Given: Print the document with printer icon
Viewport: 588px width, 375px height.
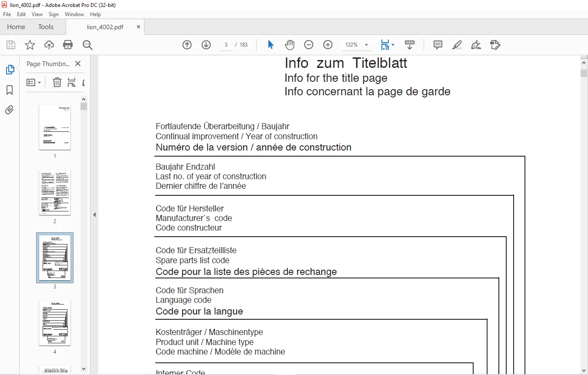Looking at the screenshot, I should 68,45.
